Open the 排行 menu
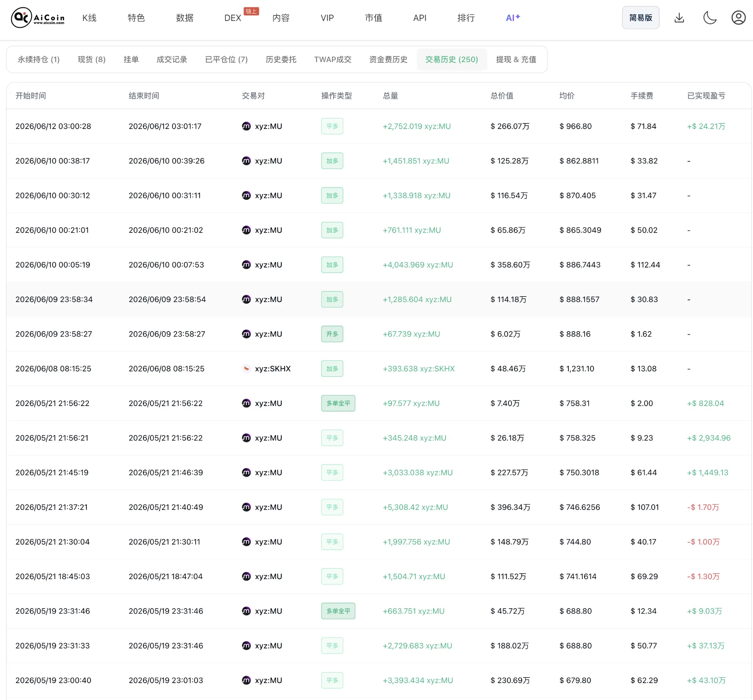Screen dimensions: 753x700 [466, 18]
